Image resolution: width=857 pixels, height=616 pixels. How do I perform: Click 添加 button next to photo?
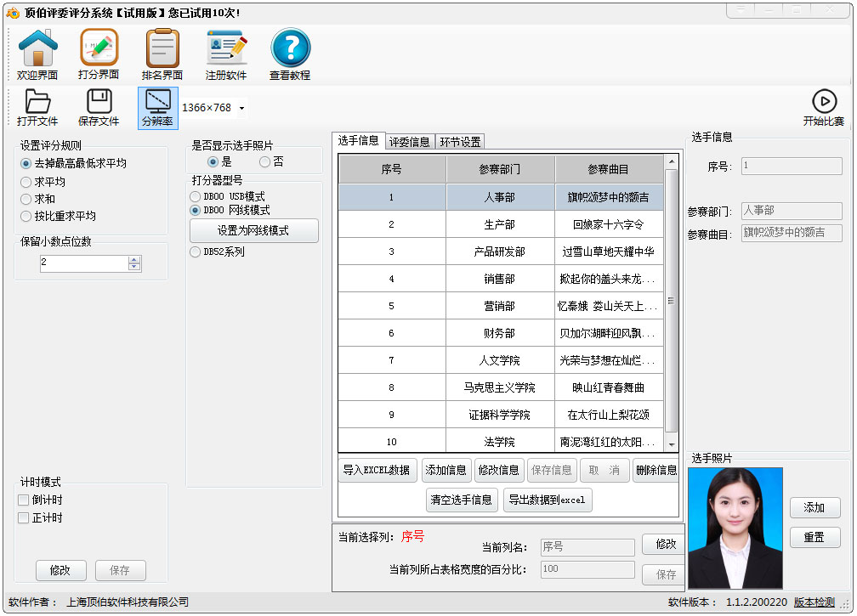pyautogui.click(x=814, y=507)
